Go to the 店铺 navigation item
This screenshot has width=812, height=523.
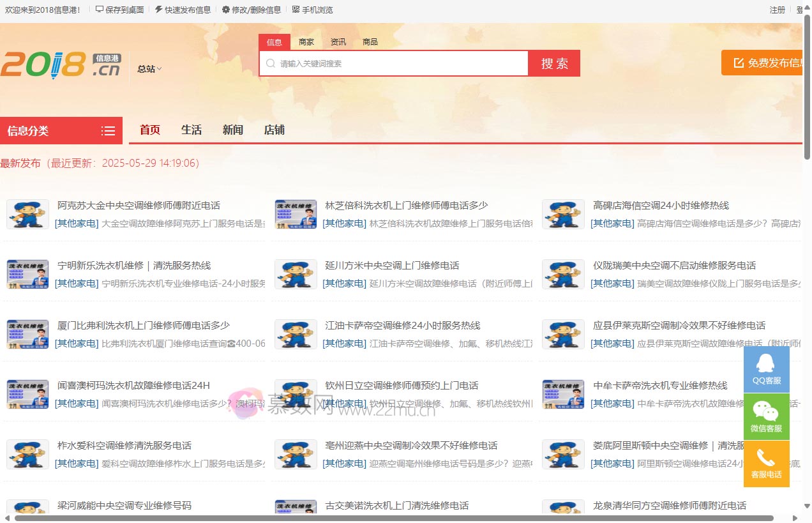pos(274,130)
